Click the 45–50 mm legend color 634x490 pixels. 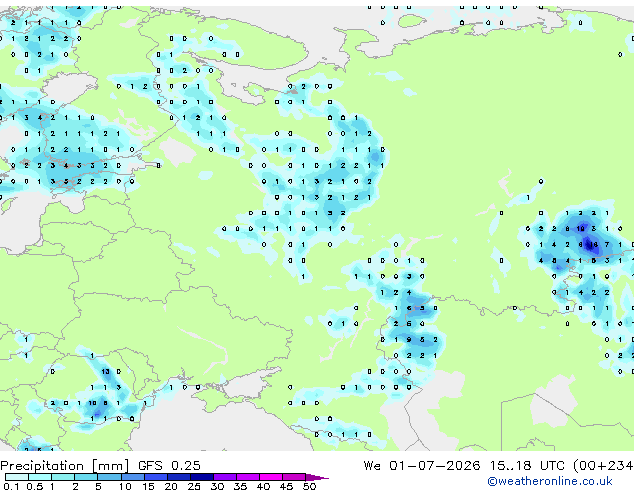(294, 477)
